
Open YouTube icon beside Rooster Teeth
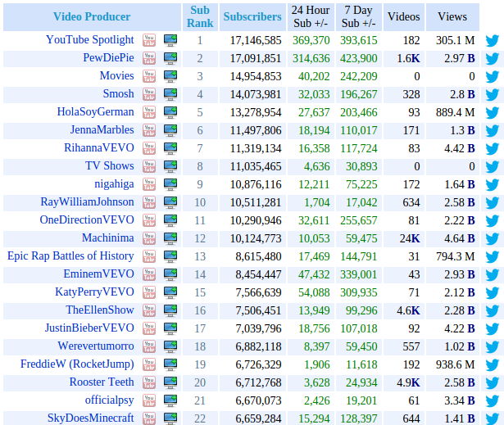(x=149, y=382)
